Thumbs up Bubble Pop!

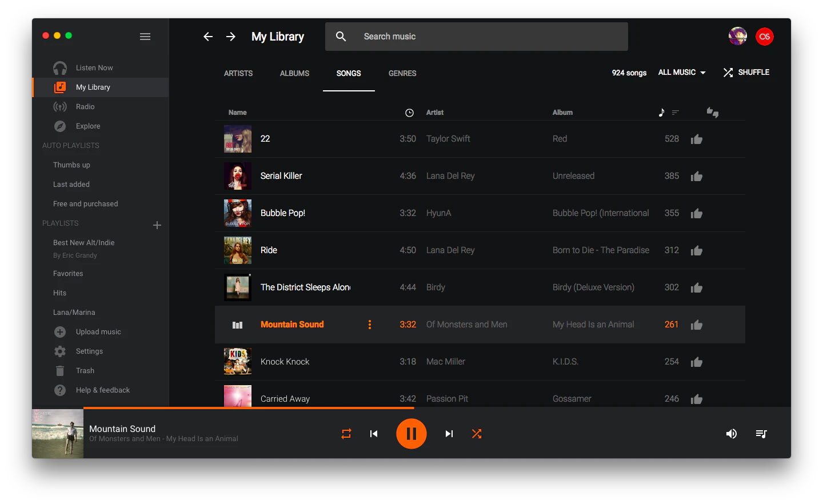pyautogui.click(x=697, y=213)
